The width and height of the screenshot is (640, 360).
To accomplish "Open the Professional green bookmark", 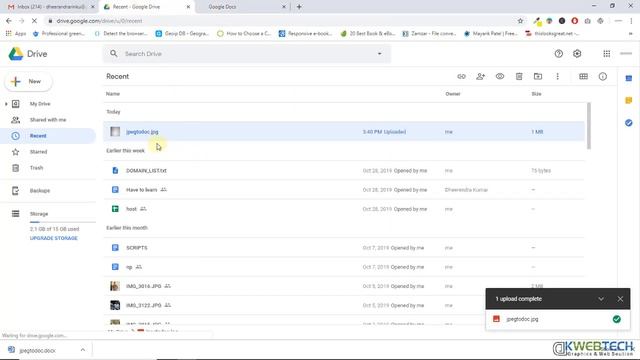I will click(58, 33).
